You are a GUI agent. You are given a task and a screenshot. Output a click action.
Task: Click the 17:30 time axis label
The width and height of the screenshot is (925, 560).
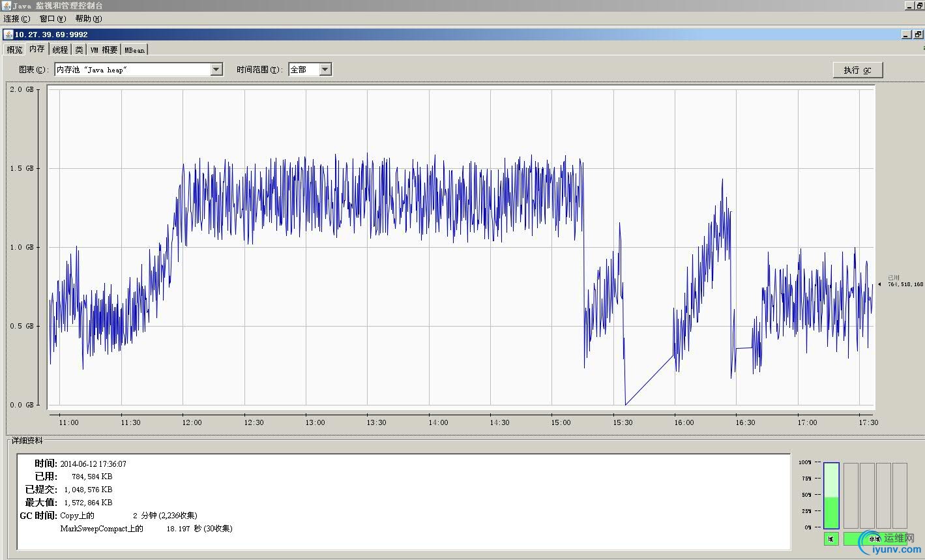[868, 422]
